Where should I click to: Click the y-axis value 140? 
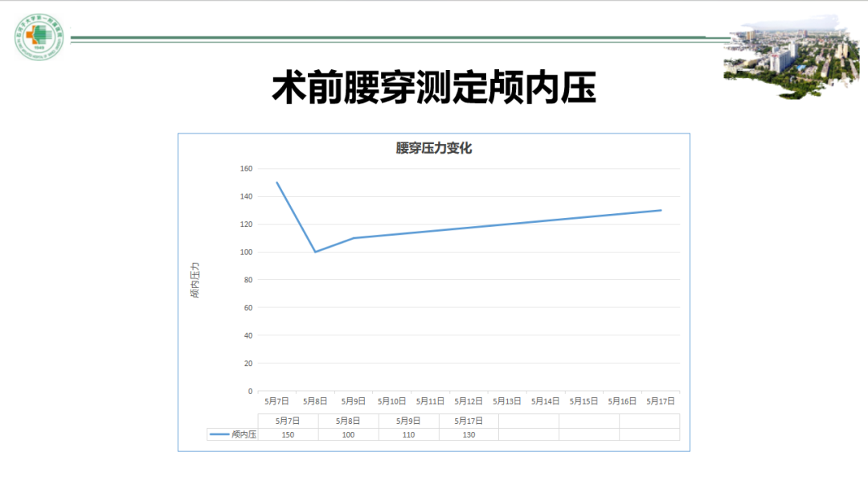(247, 196)
